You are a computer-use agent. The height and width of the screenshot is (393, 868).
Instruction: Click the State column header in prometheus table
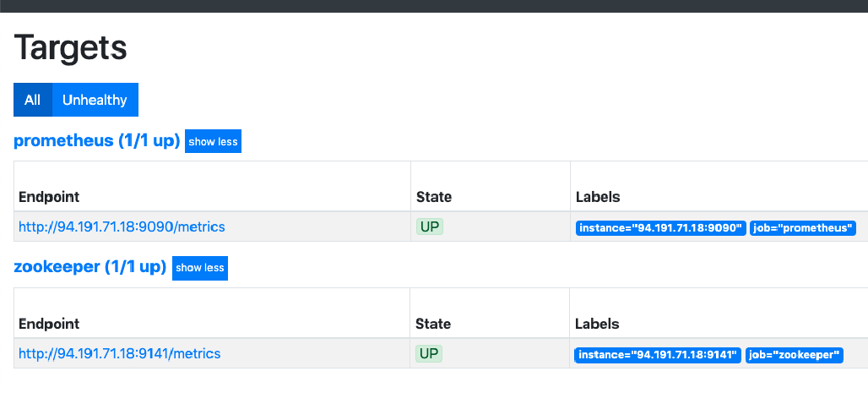click(x=434, y=197)
